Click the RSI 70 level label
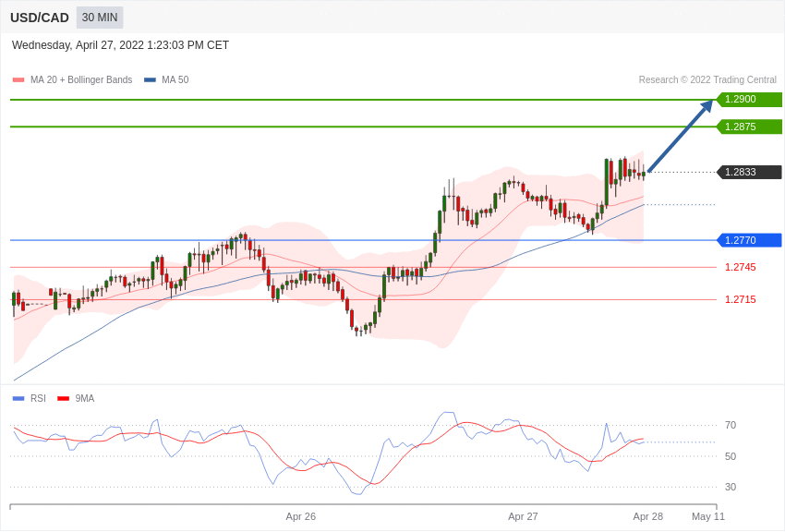The width and height of the screenshot is (785, 532). 731,426
